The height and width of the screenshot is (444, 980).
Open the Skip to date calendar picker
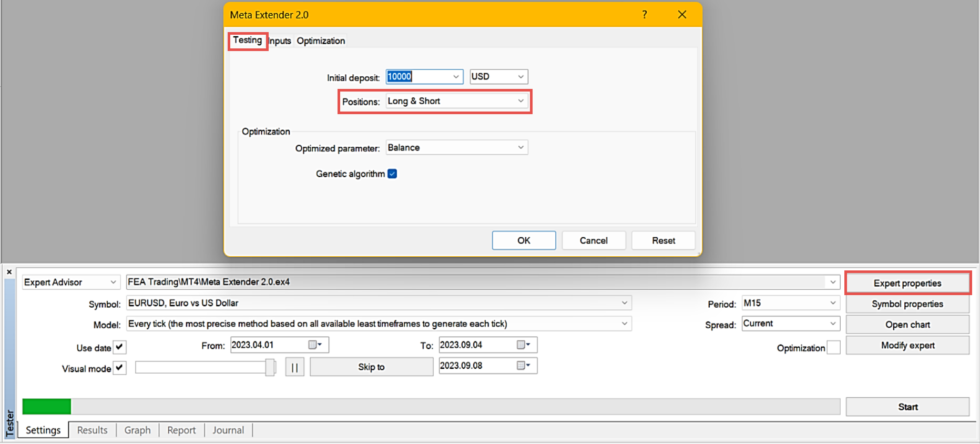coord(524,365)
